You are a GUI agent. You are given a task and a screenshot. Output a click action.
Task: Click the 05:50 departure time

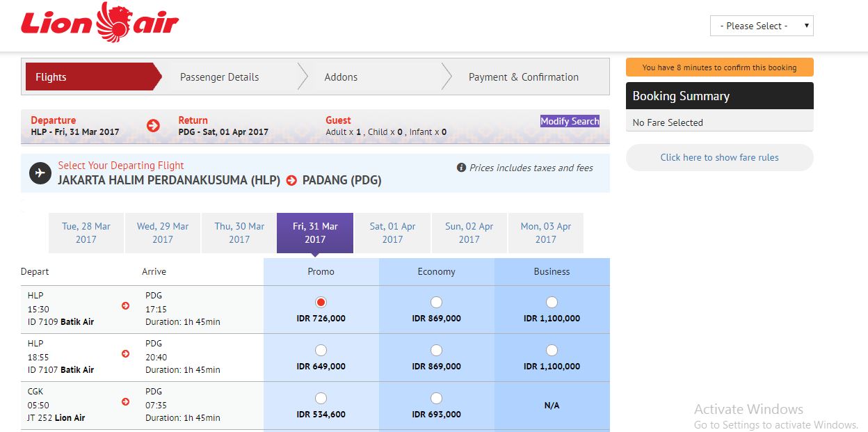tap(38, 406)
